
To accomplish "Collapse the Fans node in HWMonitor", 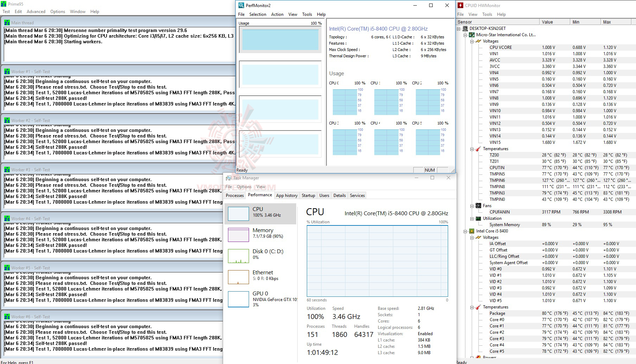I will coord(472,206).
